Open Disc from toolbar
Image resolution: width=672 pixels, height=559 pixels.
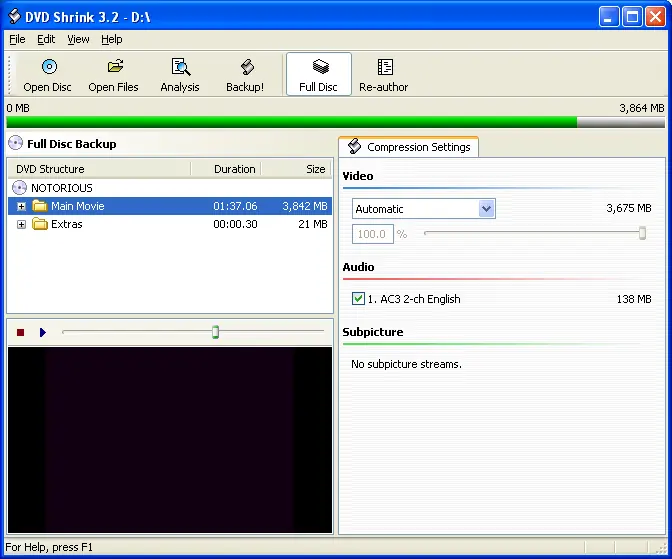(x=48, y=75)
